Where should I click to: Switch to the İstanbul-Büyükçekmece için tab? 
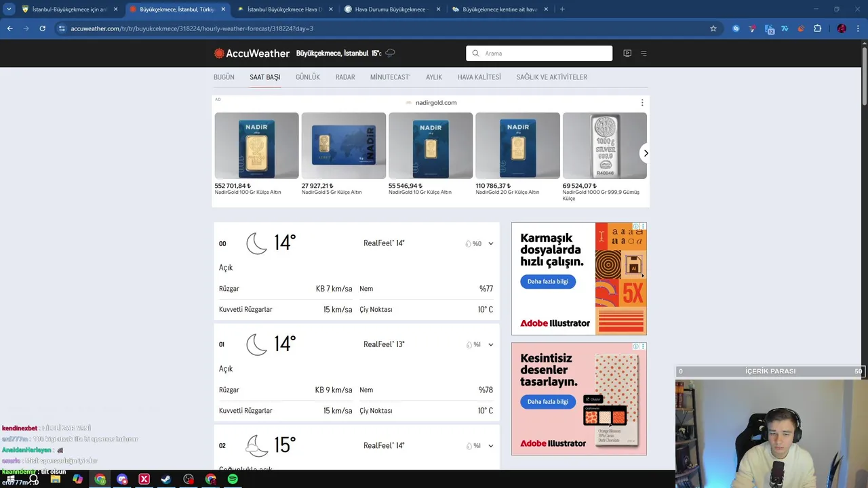coord(70,9)
